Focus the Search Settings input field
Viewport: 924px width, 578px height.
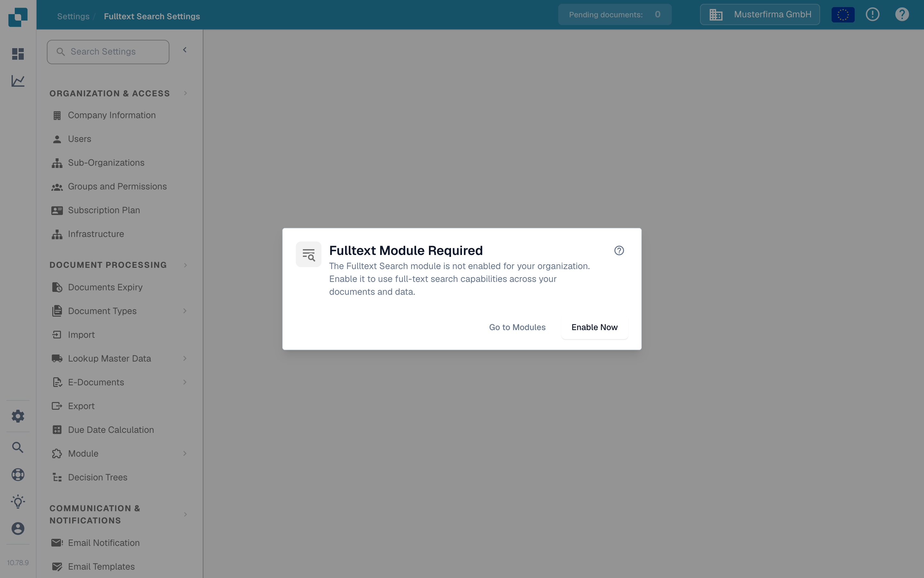click(108, 52)
